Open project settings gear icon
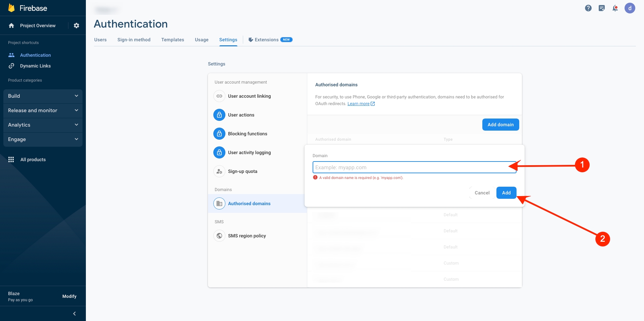 coord(76,26)
